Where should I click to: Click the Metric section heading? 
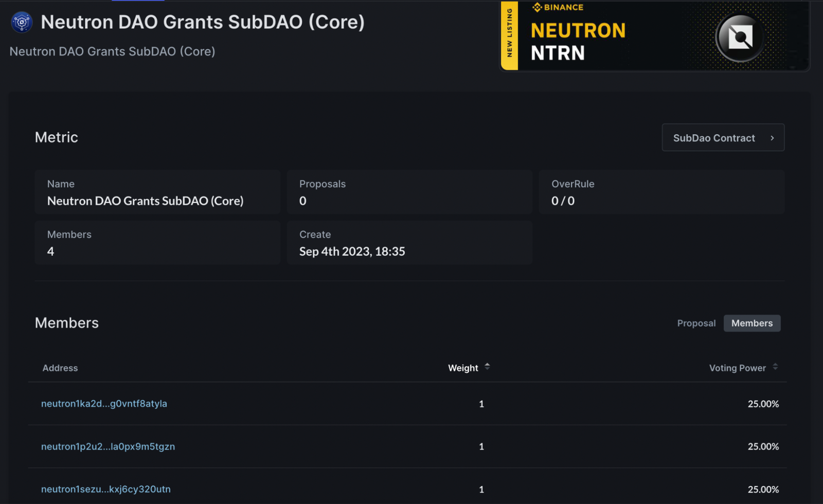pos(57,137)
